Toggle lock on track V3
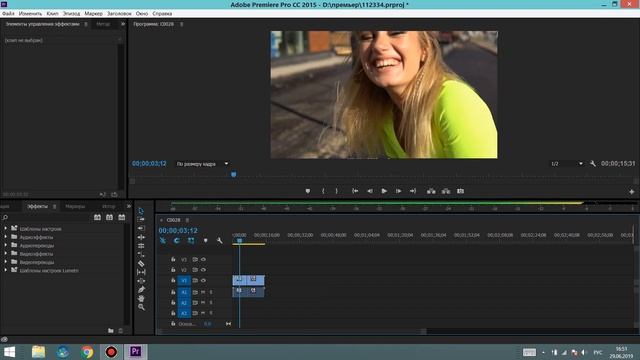 coord(173,260)
